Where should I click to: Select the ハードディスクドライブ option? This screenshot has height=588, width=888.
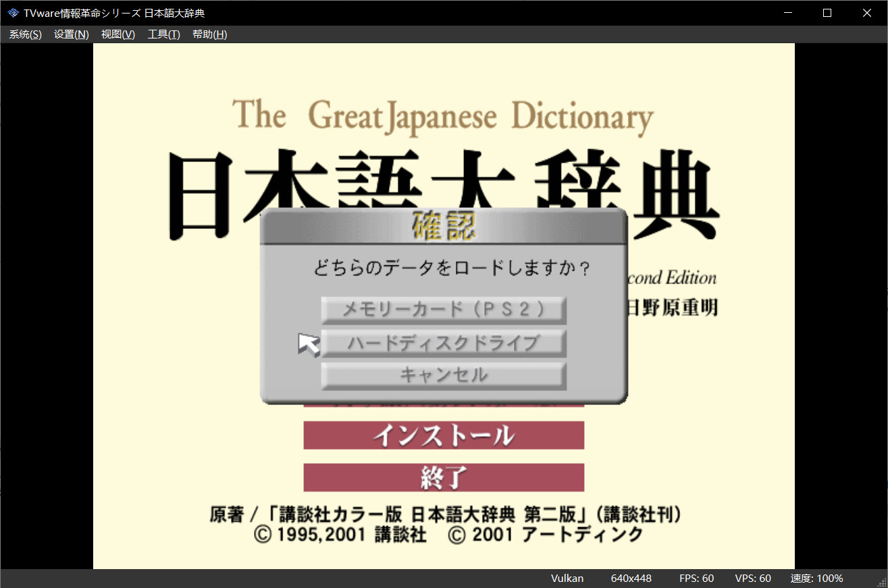(x=443, y=343)
